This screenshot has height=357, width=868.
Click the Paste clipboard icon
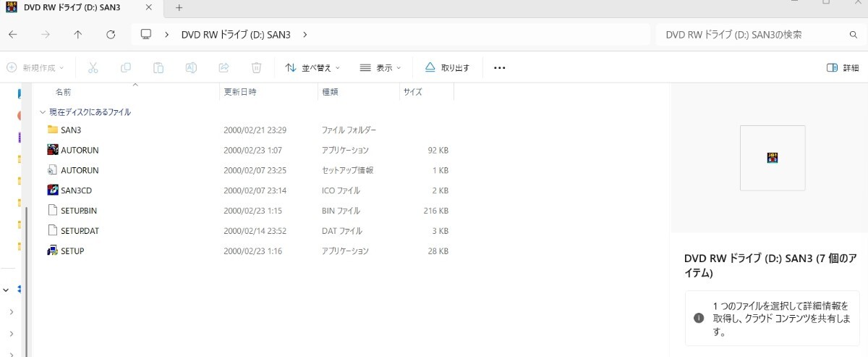pyautogui.click(x=158, y=67)
